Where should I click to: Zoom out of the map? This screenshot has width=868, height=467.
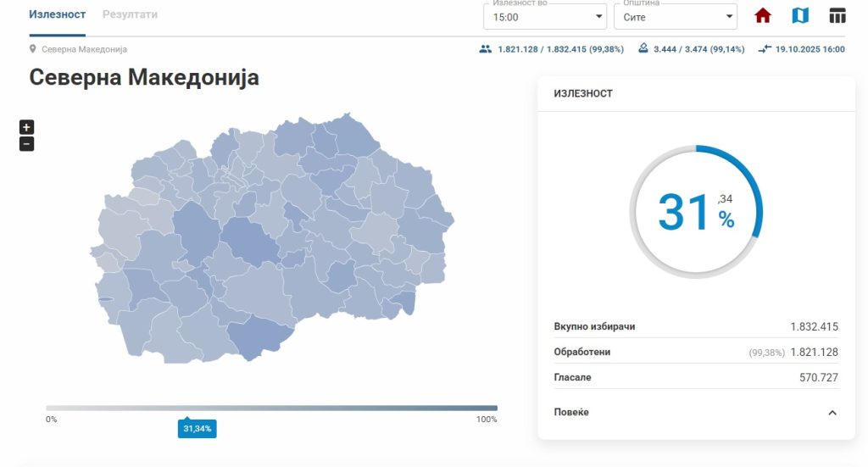click(26, 144)
